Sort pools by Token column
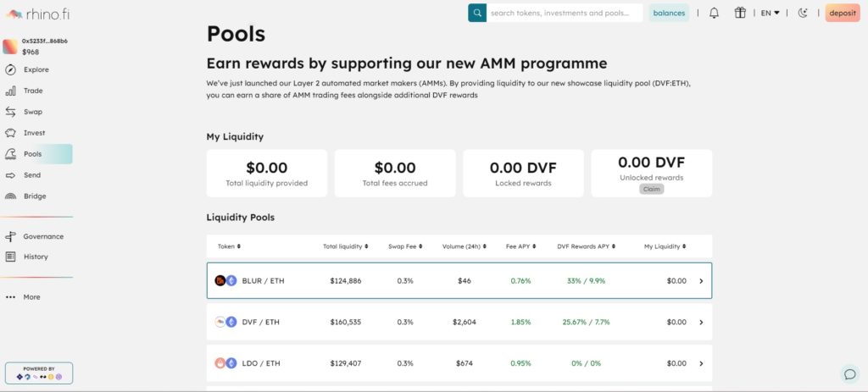The width and height of the screenshot is (868, 392). coord(229,246)
